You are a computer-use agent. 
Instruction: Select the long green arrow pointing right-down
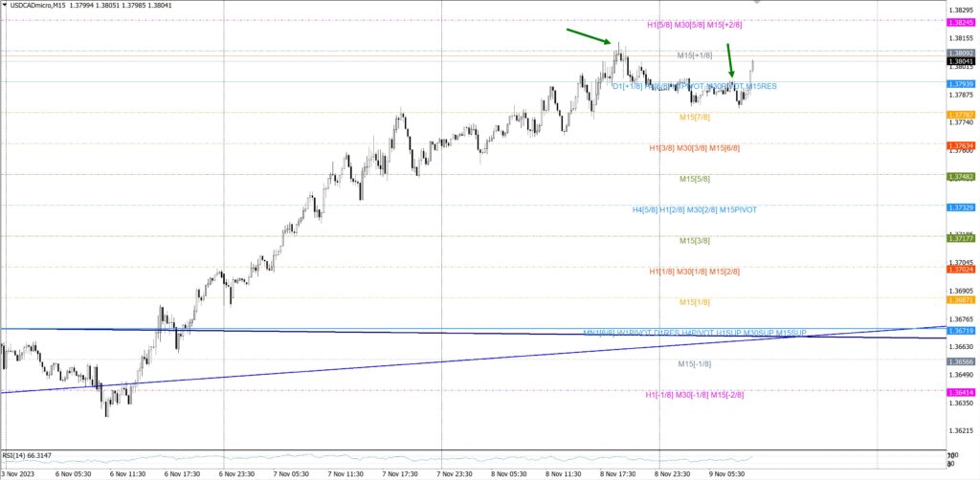tap(589, 36)
